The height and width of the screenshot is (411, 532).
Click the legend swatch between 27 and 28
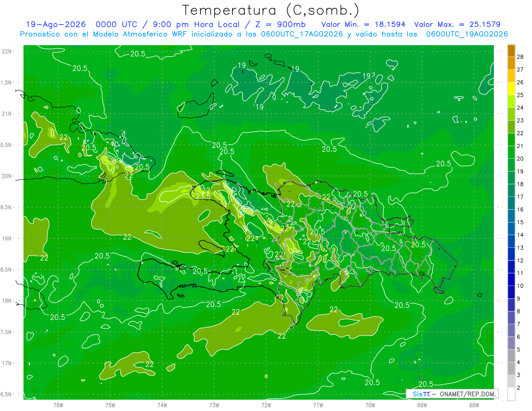coord(511,63)
